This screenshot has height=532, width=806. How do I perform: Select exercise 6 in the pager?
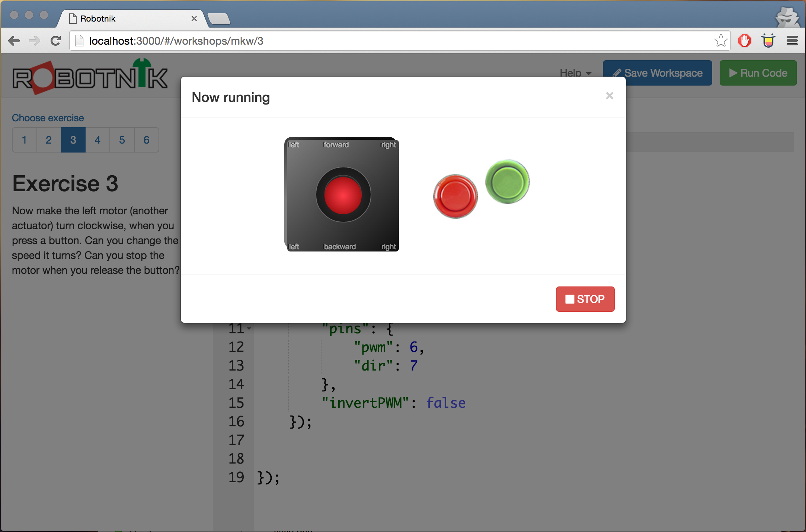click(146, 140)
